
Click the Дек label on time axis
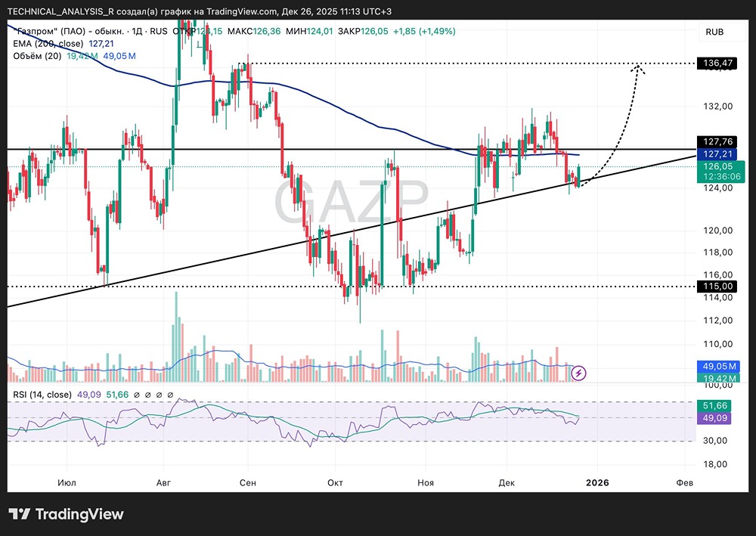tap(507, 482)
